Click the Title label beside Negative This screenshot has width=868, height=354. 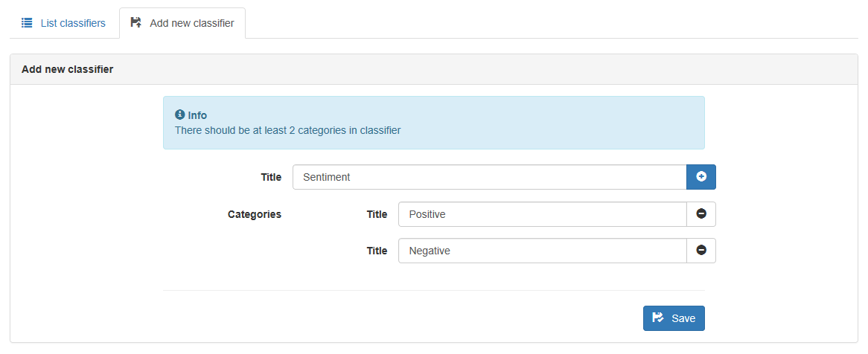tap(377, 251)
